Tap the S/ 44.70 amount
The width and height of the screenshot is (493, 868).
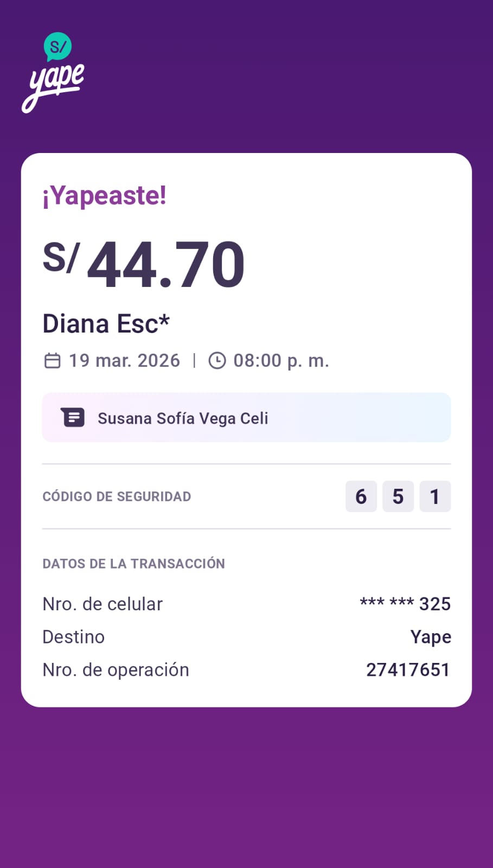click(144, 264)
